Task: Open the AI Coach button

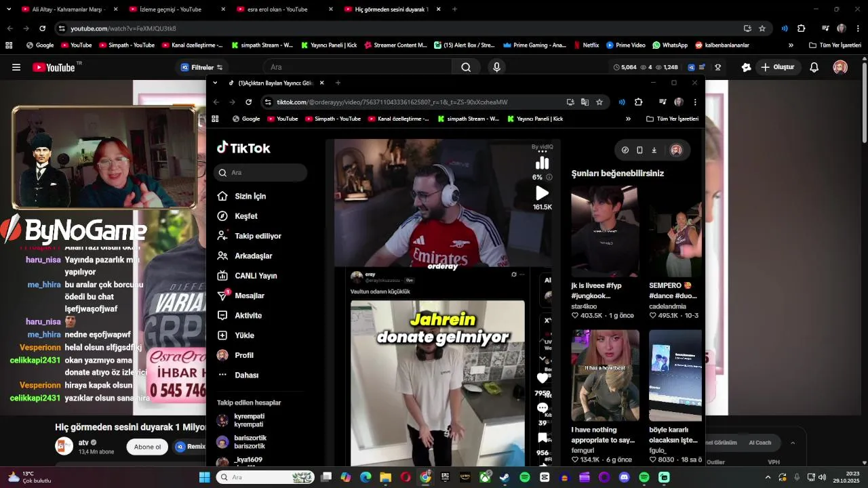Action: 759,443
